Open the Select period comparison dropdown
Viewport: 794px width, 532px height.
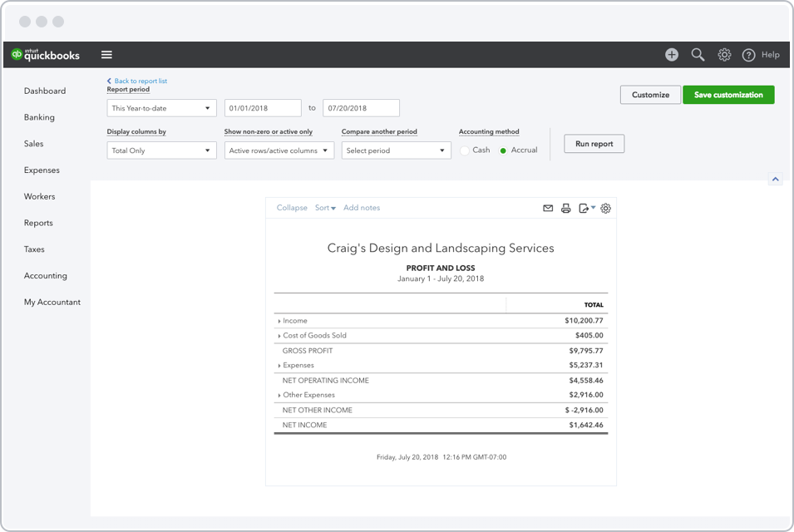[x=396, y=150]
